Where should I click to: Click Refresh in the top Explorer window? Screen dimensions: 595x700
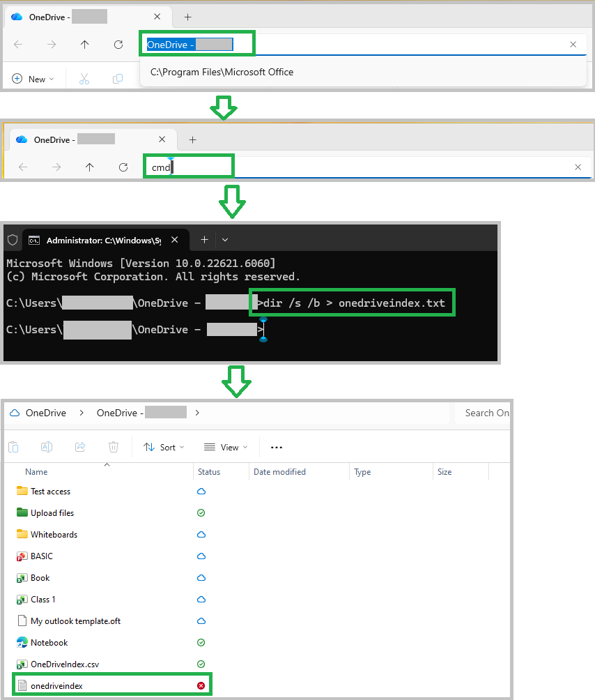tap(118, 44)
